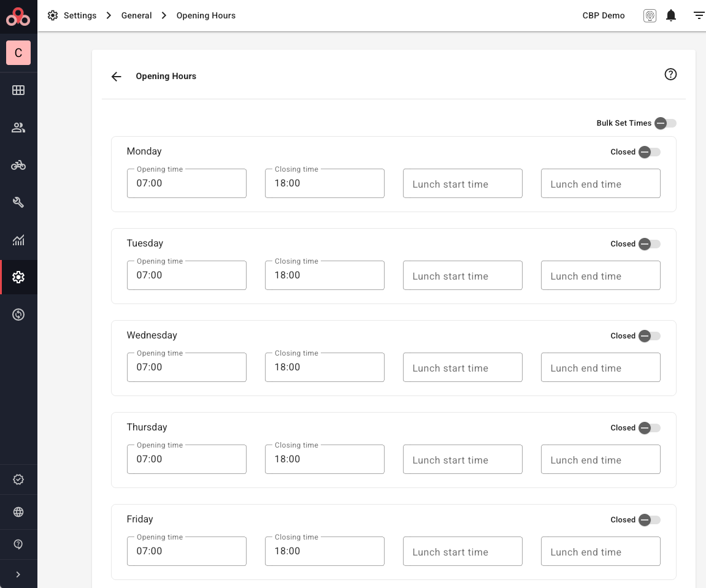The width and height of the screenshot is (706, 588).
Task: Set Wednesday lunch start time
Action: [x=462, y=367]
